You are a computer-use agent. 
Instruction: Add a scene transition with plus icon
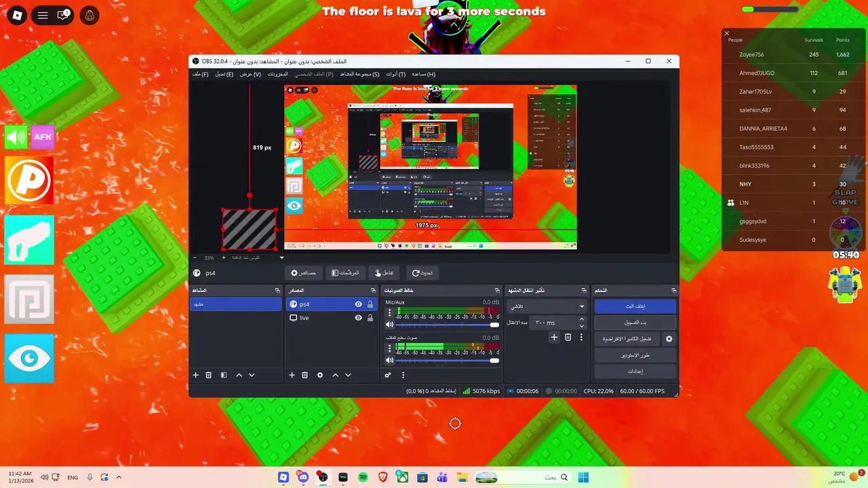point(554,337)
